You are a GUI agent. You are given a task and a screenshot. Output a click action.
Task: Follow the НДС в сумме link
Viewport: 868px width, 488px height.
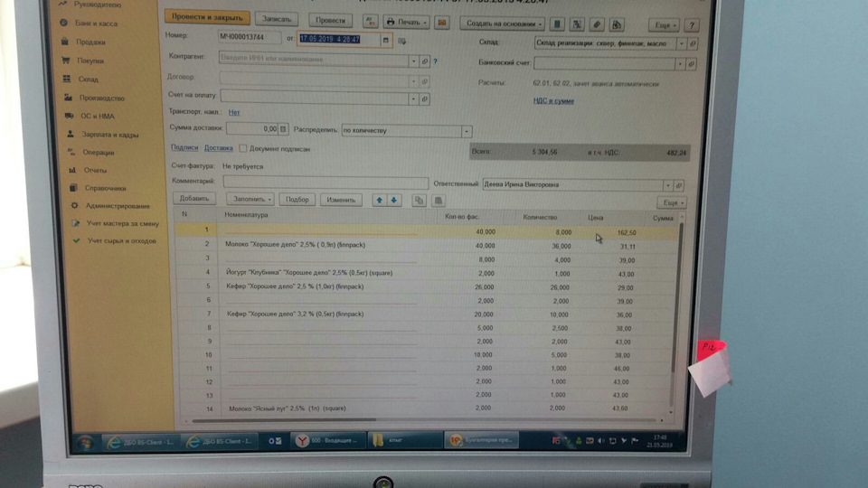[x=553, y=100]
